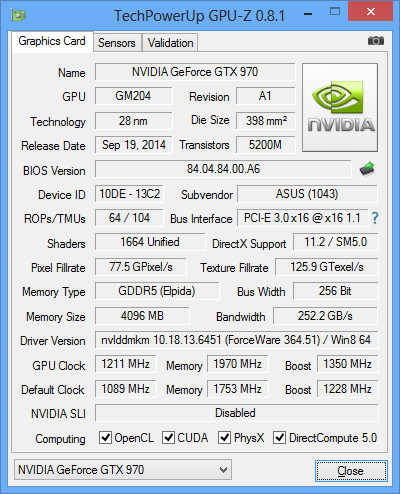
Task: Click the BIOS save chip icon
Action: [x=367, y=169]
